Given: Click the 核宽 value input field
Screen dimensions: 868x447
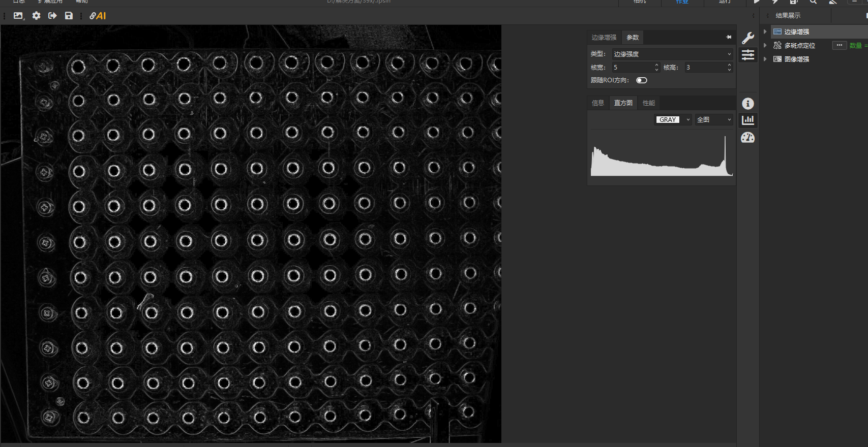Looking at the screenshot, I should pyautogui.click(x=632, y=68).
